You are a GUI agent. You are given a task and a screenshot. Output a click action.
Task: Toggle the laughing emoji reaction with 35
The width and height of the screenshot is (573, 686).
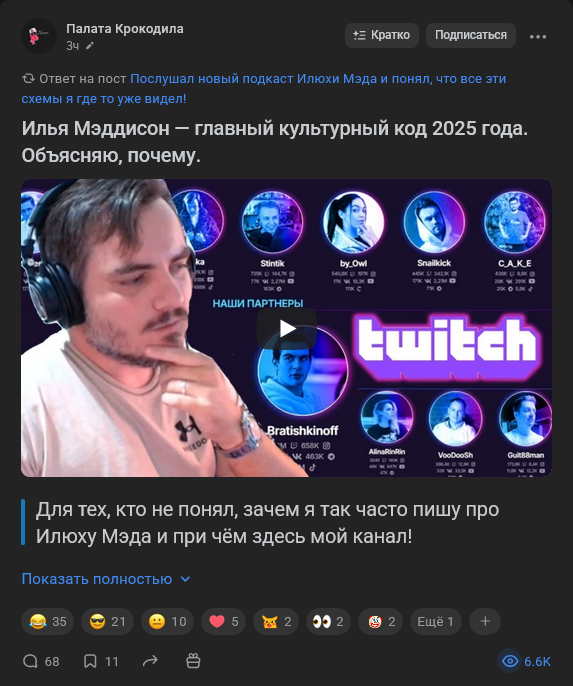click(47, 621)
